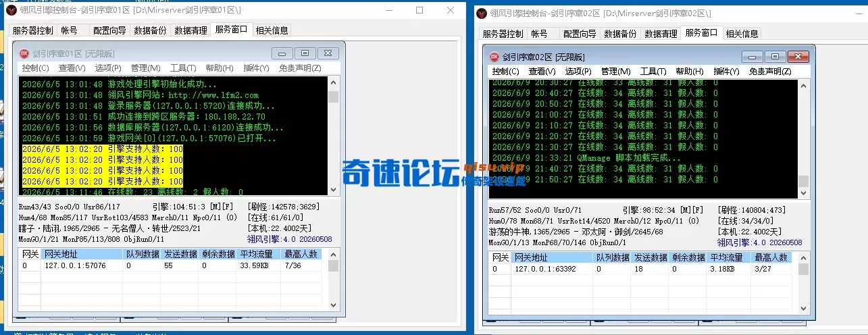
Task: Open 服务器控制 tab in 01区 console
Action: coord(32,30)
